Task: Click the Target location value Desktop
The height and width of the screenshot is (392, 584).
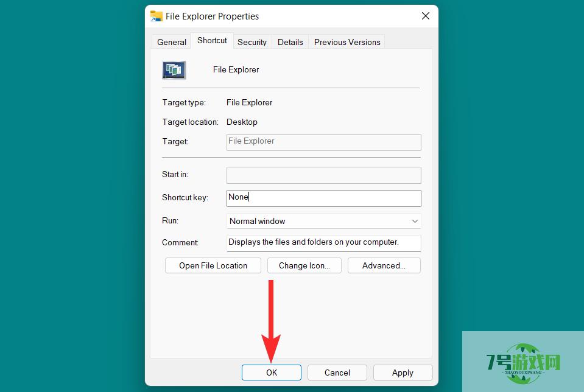Action: (242, 122)
